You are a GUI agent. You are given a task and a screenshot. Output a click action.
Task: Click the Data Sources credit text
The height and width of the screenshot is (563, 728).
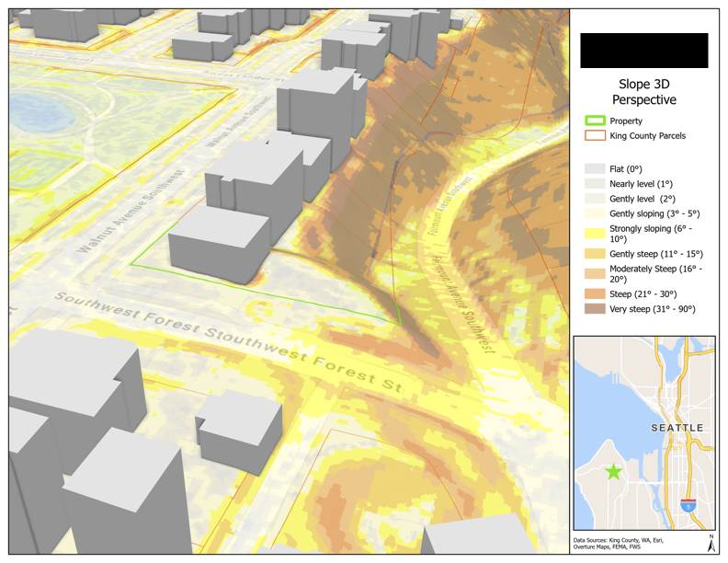click(618, 544)
